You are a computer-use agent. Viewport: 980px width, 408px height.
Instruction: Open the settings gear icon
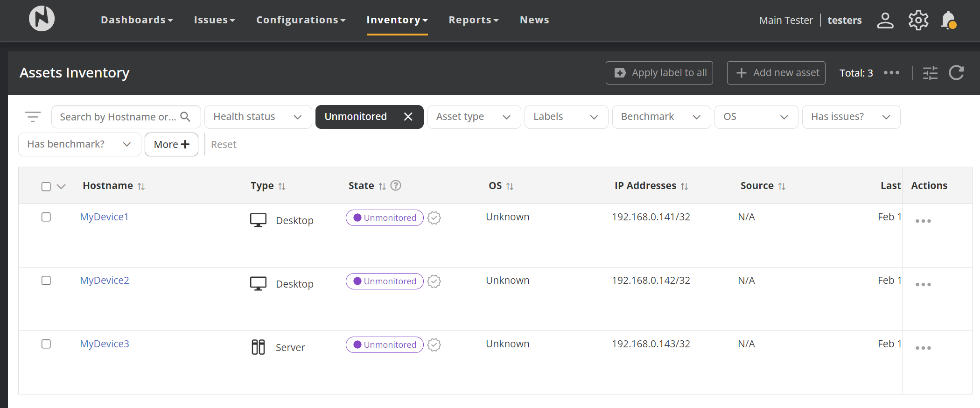pyautogui.click(x=918, y=20)
